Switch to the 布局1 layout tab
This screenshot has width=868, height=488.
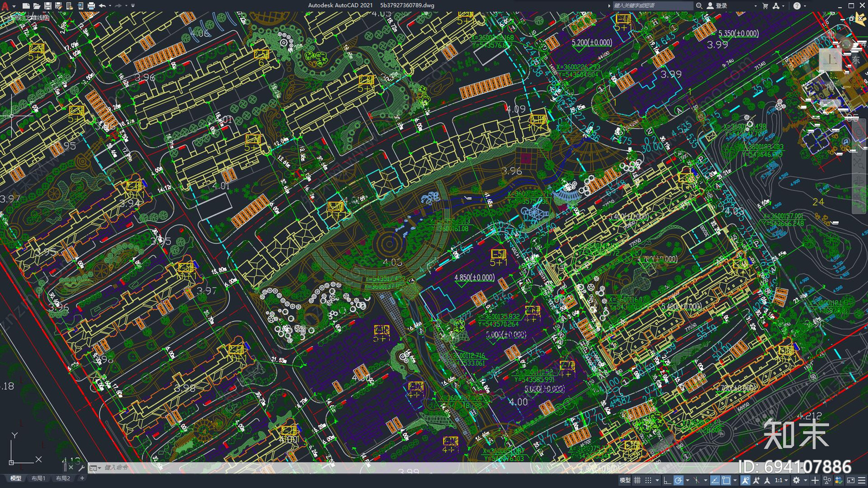pyautogui.click(x=38, y=478)
